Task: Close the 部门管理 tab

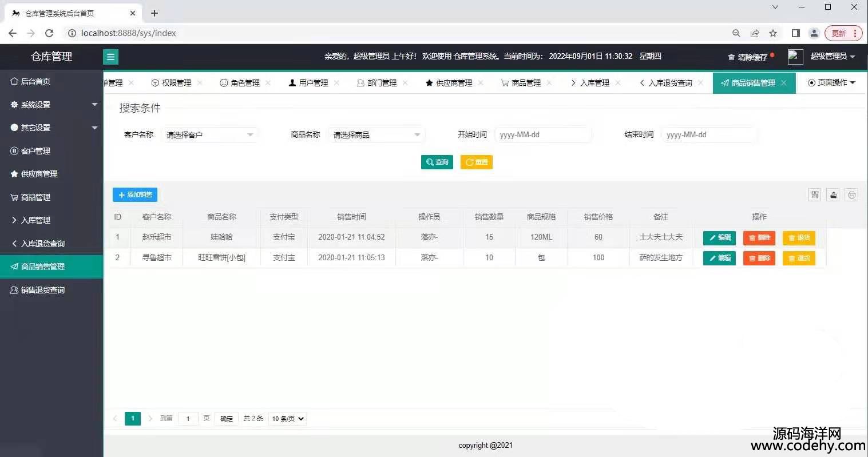Action: tap(405, 83)
